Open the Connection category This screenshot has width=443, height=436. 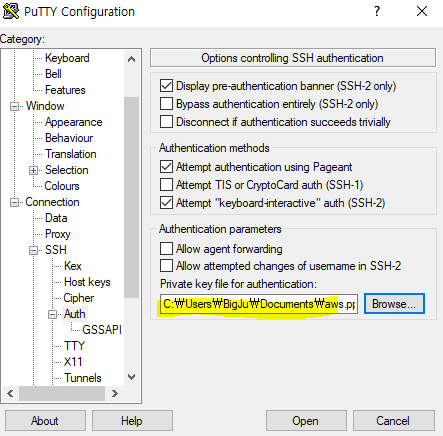[52, 202]
